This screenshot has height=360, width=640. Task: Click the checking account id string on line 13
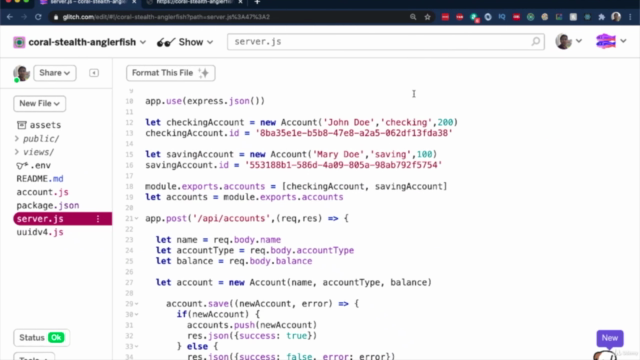(354, 133)
